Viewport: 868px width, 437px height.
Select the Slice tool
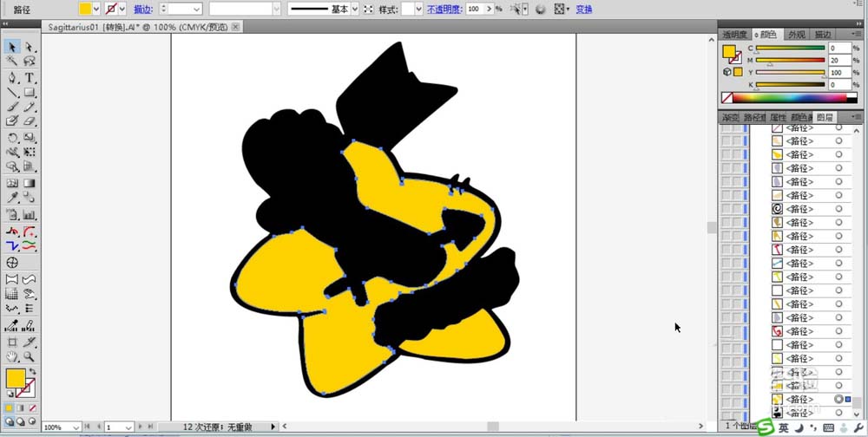tap(29, 342)
